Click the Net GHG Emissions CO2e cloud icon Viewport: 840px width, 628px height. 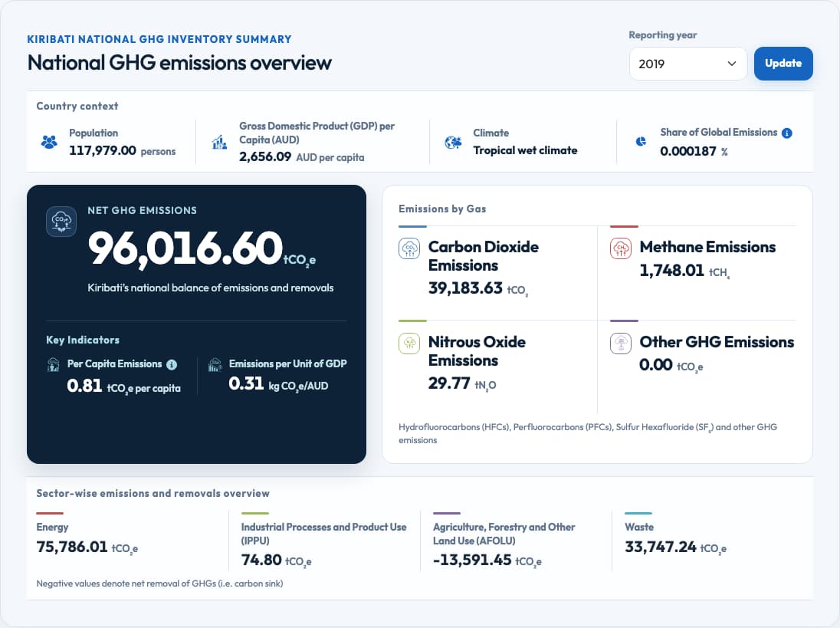61,222
